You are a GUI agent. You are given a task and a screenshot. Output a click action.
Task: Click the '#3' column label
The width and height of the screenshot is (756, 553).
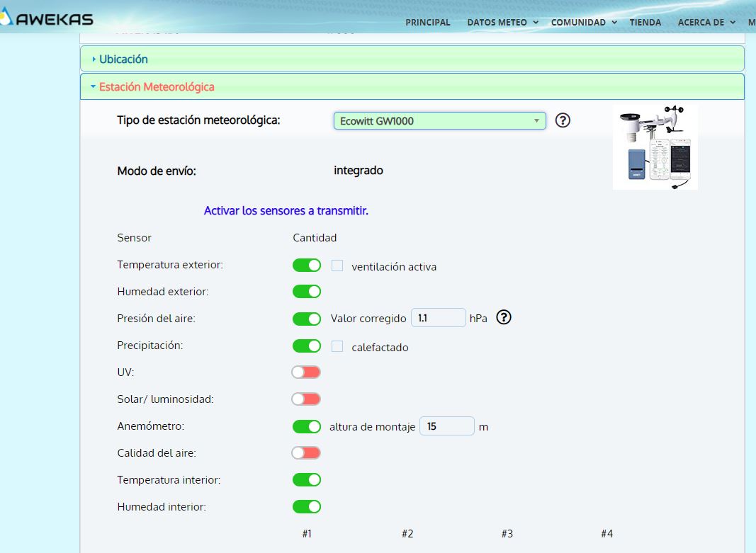(x=507, y=534)
